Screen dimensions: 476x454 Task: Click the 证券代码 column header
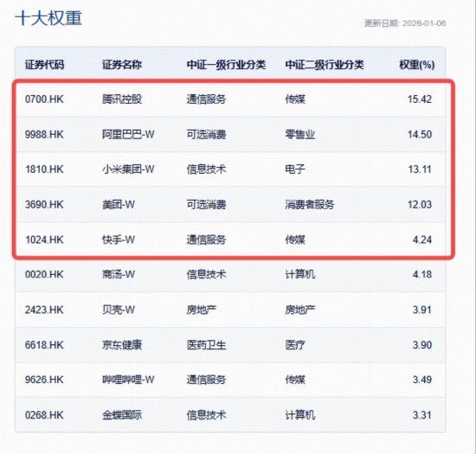pos(44,65)
